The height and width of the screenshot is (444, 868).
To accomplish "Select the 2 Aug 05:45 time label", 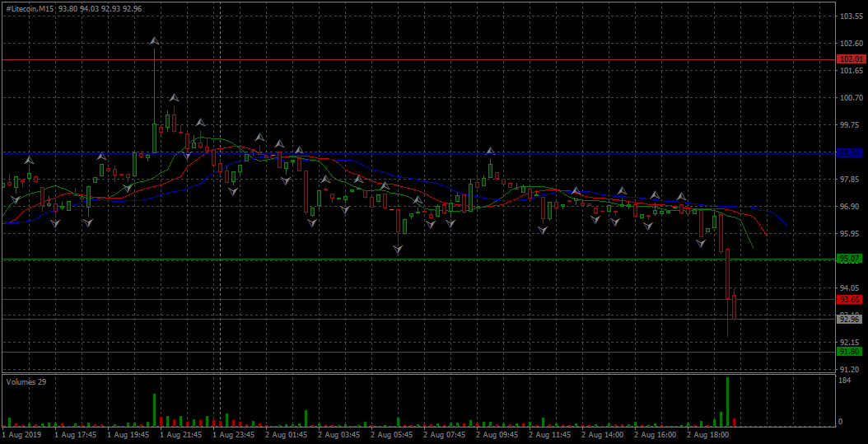I will [390, 435].
